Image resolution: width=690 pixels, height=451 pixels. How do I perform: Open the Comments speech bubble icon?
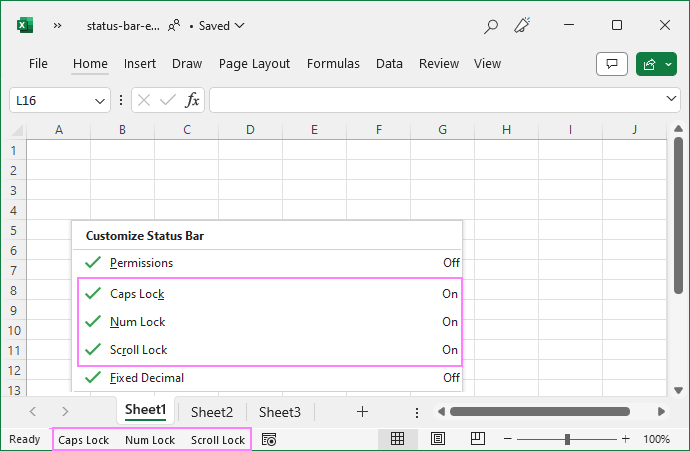(611, 64)
